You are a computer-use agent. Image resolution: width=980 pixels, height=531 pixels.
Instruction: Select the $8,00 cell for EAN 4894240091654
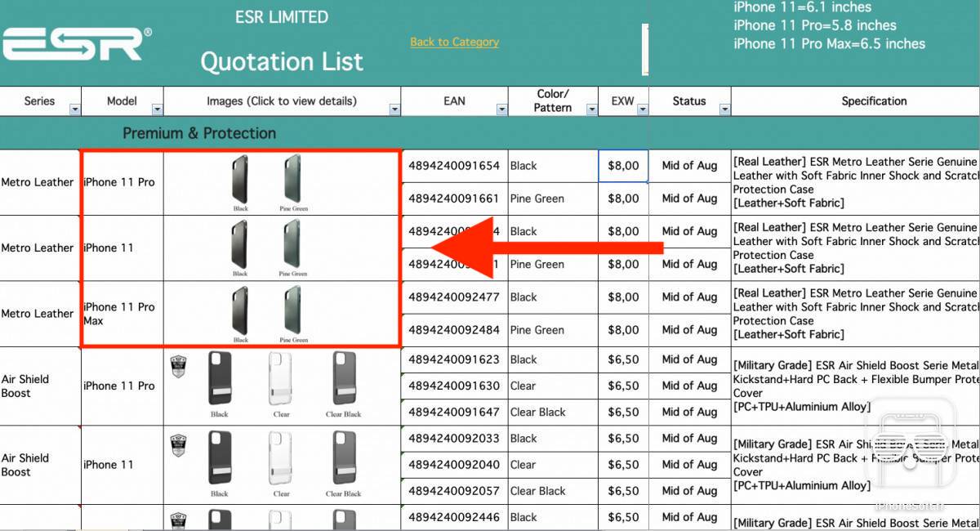pos(623,166)
